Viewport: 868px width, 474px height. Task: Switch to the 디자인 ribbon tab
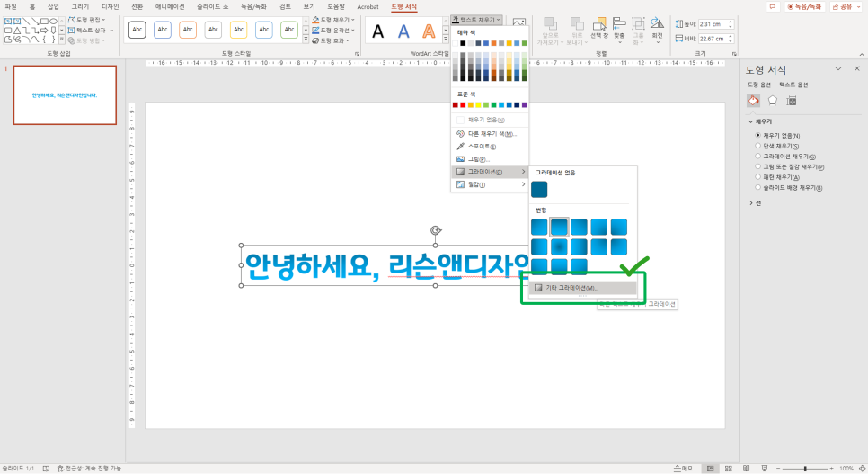click(x=111, y=6)
